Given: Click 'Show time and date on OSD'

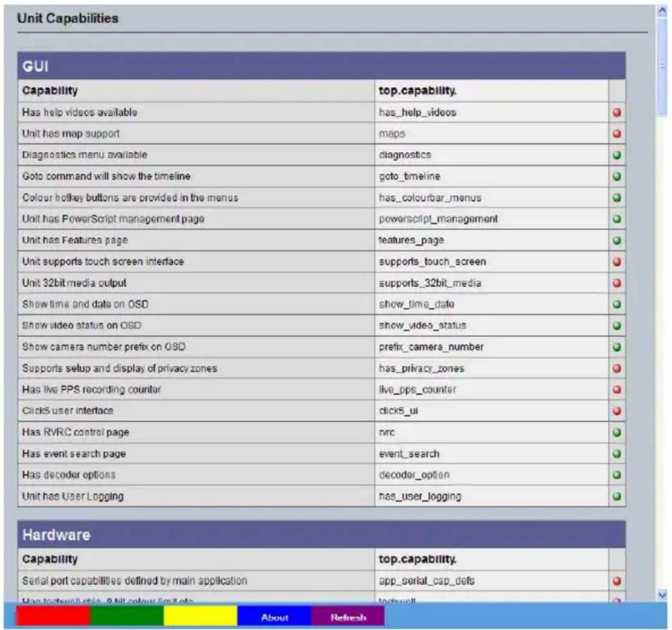Looking at the screenshot, I should (85, 304).
